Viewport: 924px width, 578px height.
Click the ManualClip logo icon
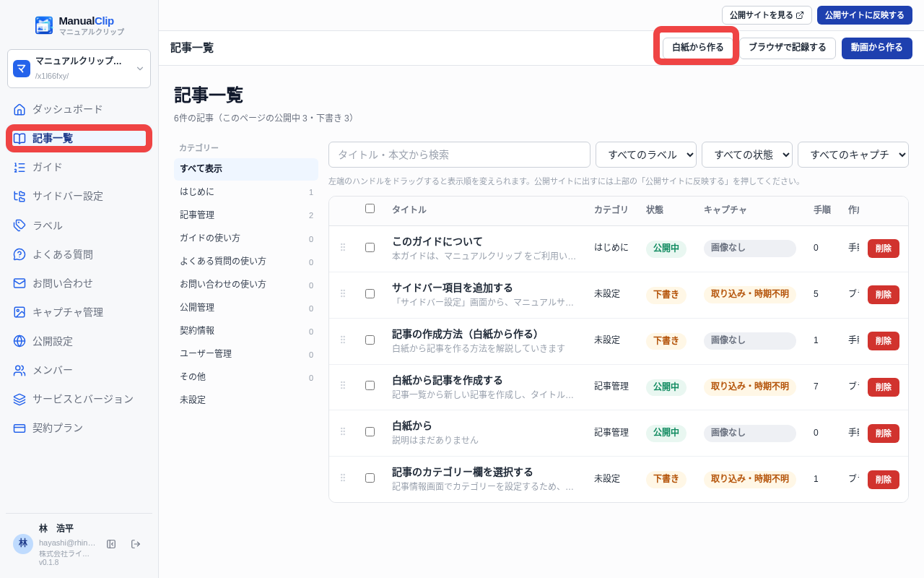point(44,25)
